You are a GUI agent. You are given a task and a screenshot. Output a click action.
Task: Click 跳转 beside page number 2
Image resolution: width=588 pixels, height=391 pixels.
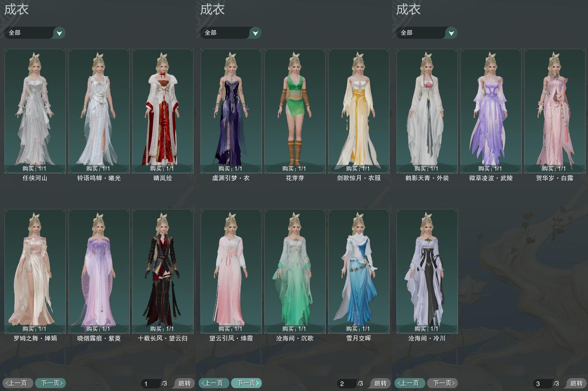point(380,383)
